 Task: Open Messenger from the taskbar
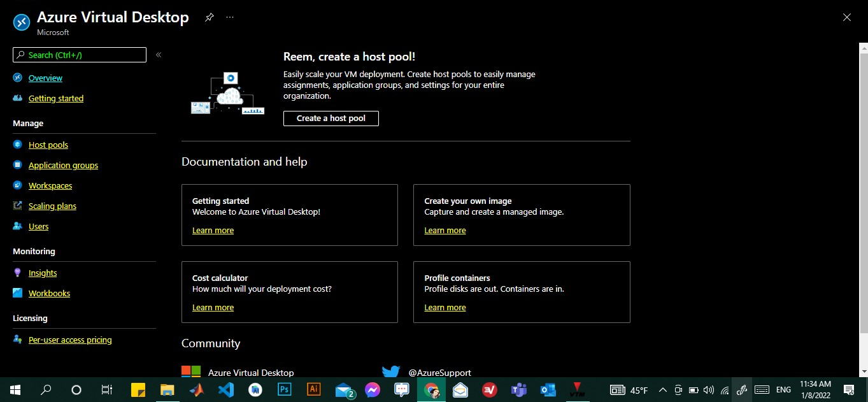(373, 390)
